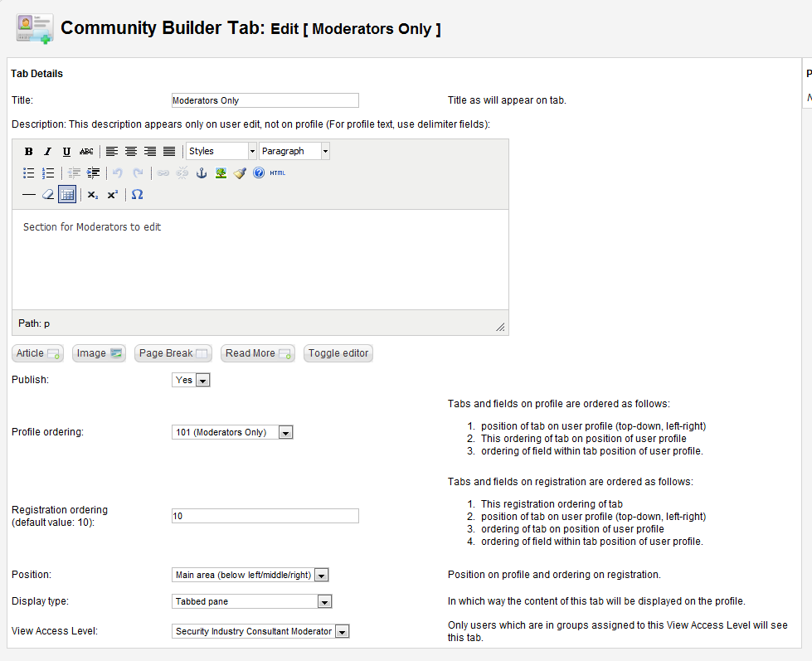Apply italic formatting

pos(47,151)
